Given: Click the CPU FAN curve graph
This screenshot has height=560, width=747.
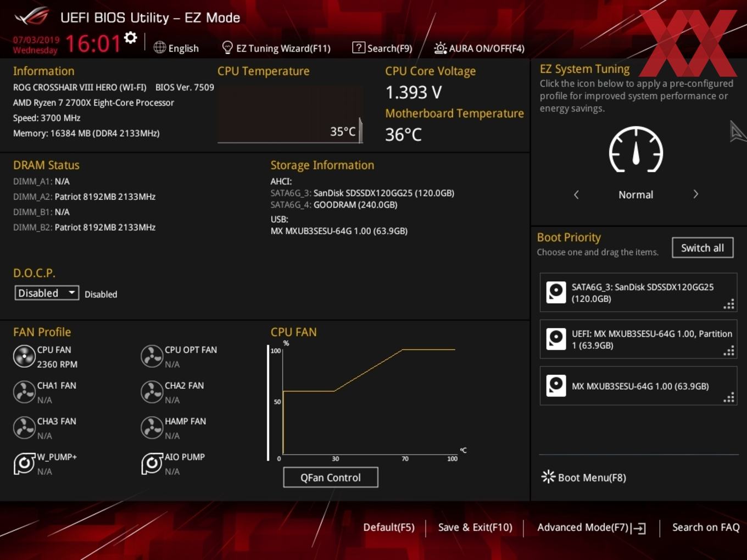Looking at the screenshot, I should (x=368, y=402).
